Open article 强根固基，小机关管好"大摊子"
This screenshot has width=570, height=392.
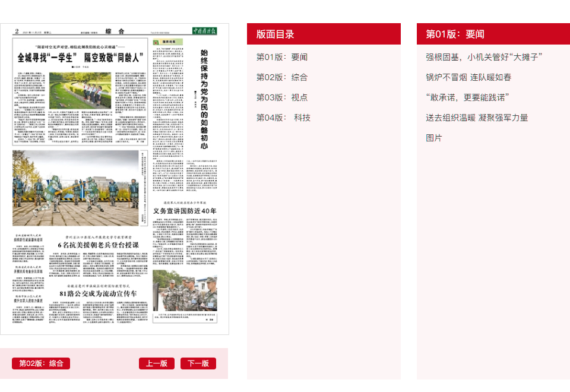pos(484,57)
